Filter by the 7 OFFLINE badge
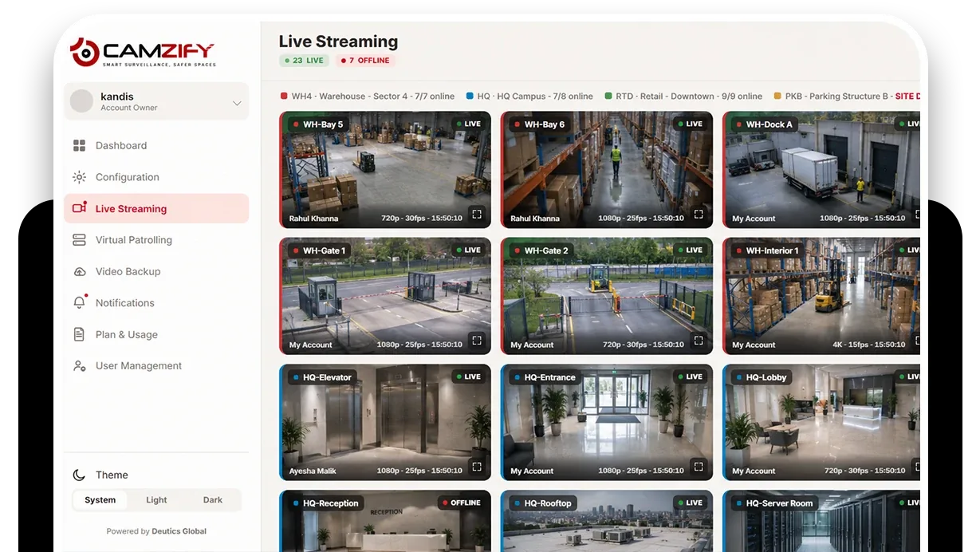 [x=365, y=61]
